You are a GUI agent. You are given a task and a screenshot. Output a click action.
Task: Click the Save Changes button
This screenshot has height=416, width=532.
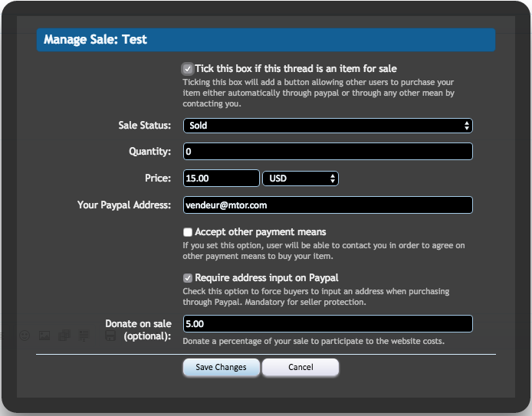coord(221,368)
